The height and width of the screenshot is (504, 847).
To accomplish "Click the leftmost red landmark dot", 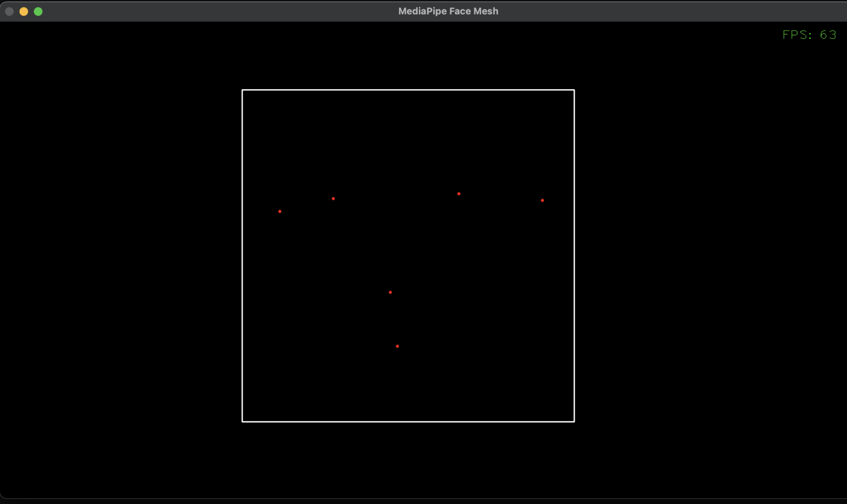I will (x=279, y=211).
